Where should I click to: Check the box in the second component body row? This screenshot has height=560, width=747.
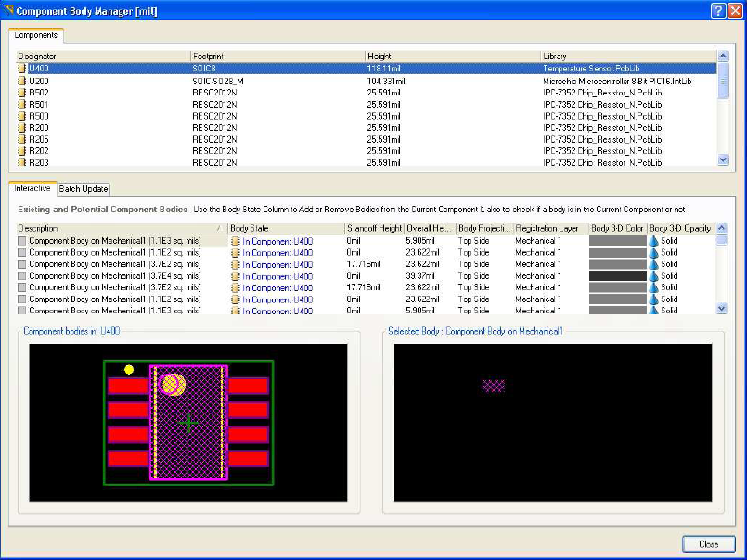pos(23,253)
